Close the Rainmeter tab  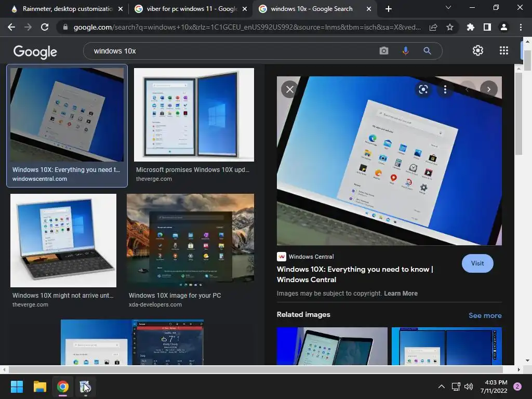(x=121, y=9)
